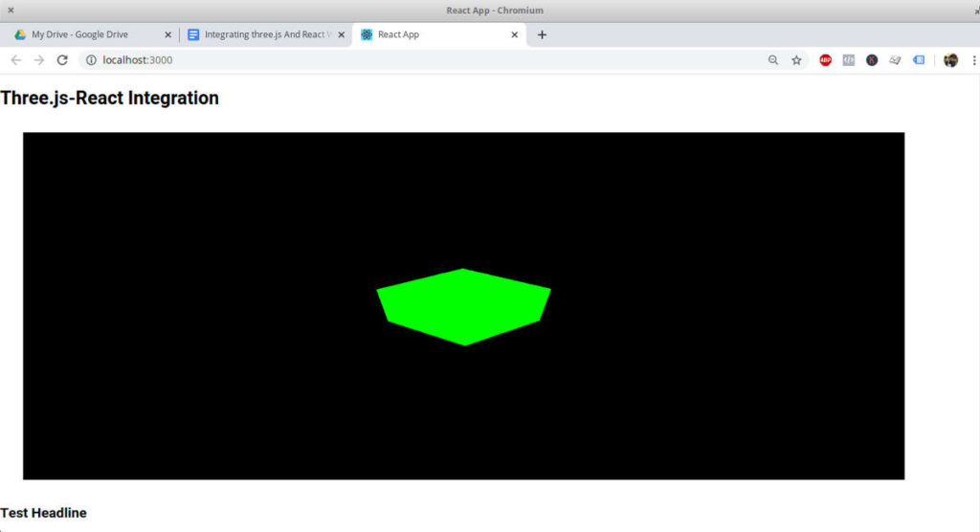Open the Chromium three-dot menu

click(973, 60)
